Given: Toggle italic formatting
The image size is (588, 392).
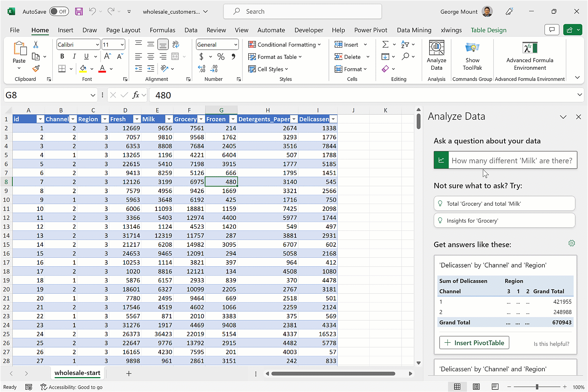Looking at the screenshot, I should [74, 57].
